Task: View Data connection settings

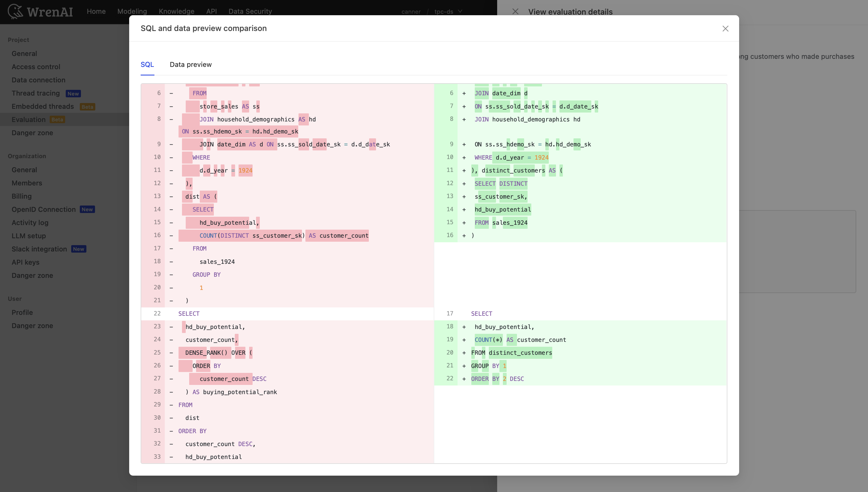Action: [38, 80]
